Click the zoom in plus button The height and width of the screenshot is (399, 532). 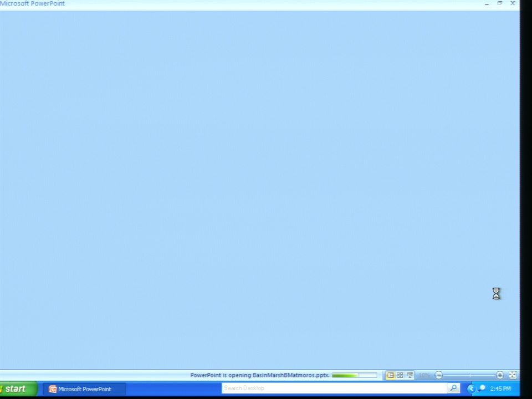coord(500,375)
